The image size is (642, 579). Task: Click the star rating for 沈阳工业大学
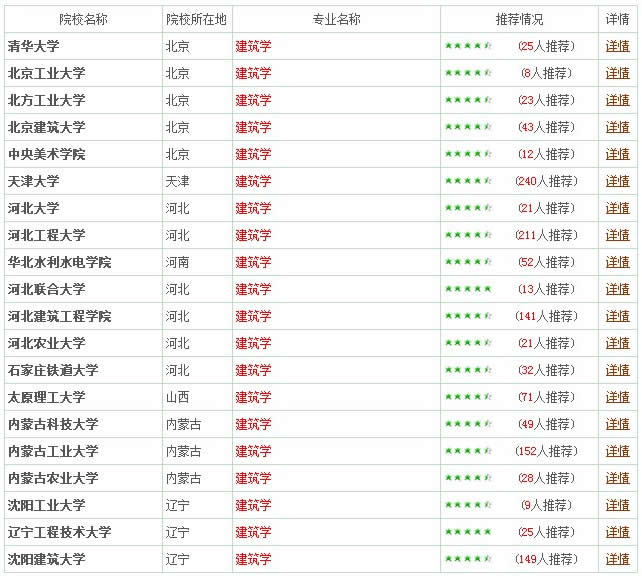[468, 505]
